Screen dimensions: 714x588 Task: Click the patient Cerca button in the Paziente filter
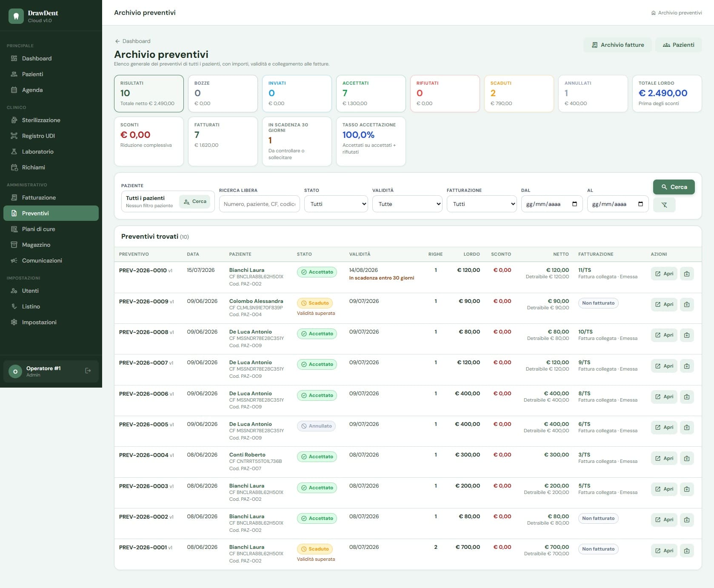tap(195, 202)
